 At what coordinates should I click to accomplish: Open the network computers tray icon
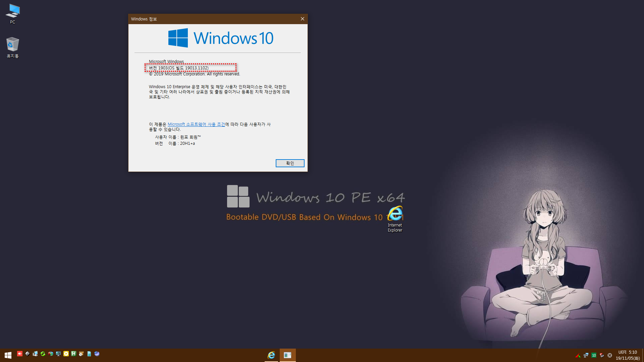[586, 355]
